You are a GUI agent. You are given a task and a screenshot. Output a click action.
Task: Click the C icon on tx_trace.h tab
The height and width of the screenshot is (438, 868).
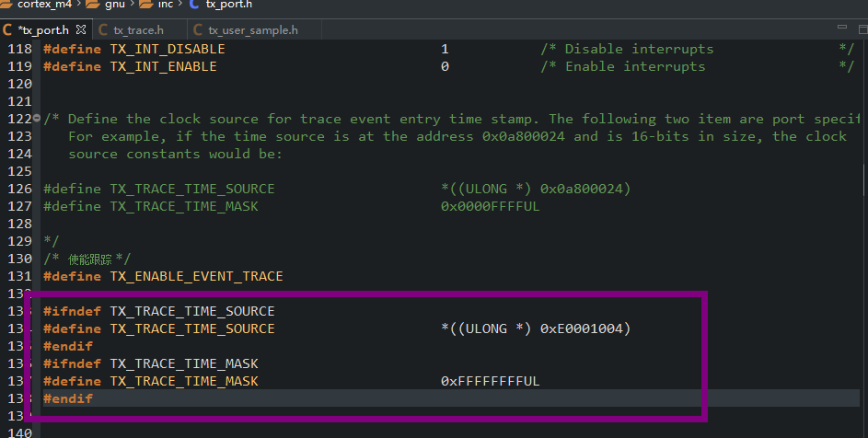tap(103, 29)
